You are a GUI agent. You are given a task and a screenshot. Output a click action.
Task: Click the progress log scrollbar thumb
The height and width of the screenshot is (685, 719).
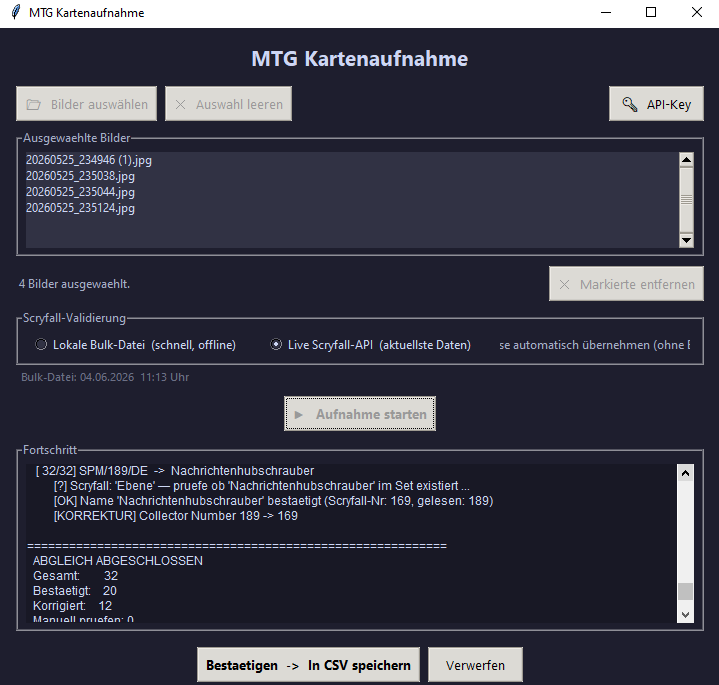(x=686, y=591)
